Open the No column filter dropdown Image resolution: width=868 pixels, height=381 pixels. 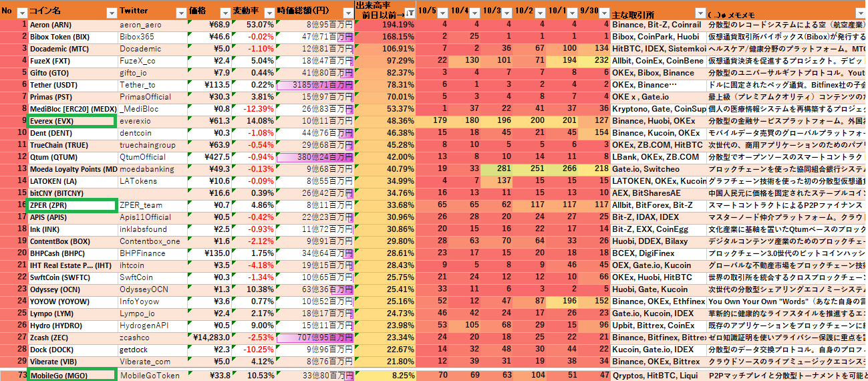click(21, 13)
